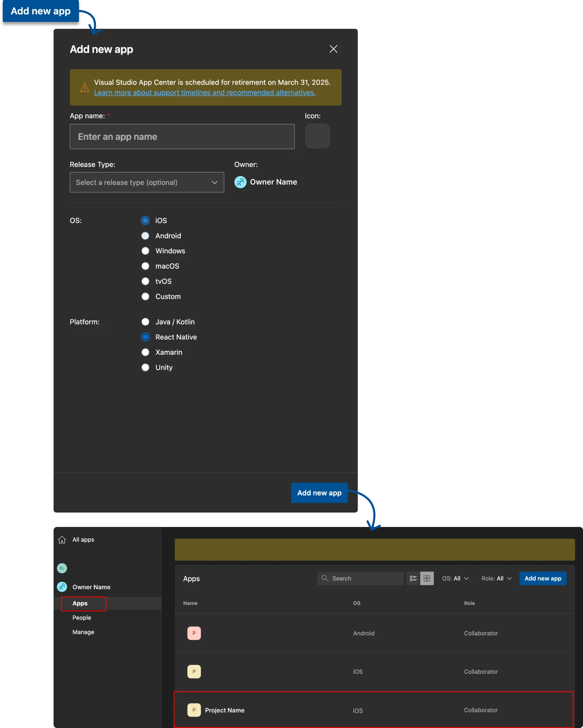Click the warning triangle icon in retirement banner

tap(84, 87)
